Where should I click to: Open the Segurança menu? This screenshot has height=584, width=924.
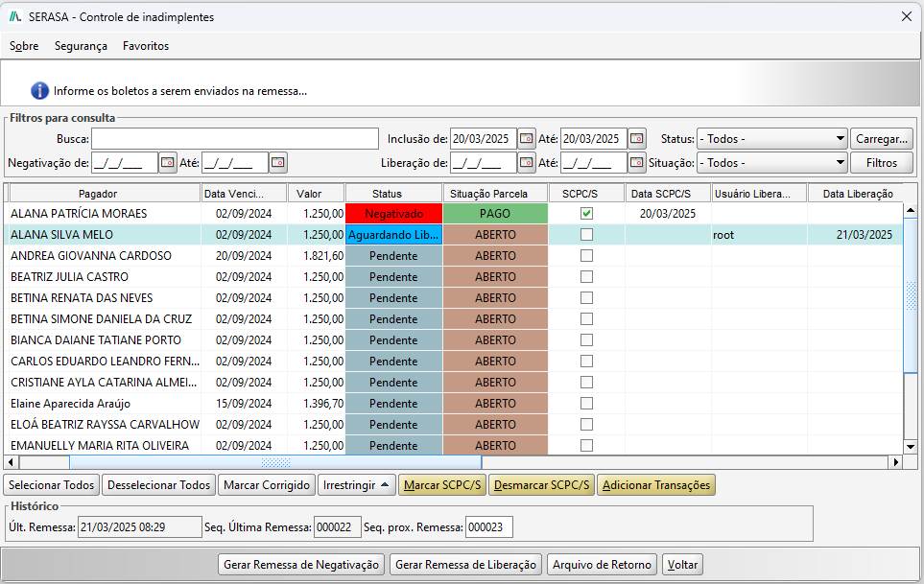[x=81, y=46]
